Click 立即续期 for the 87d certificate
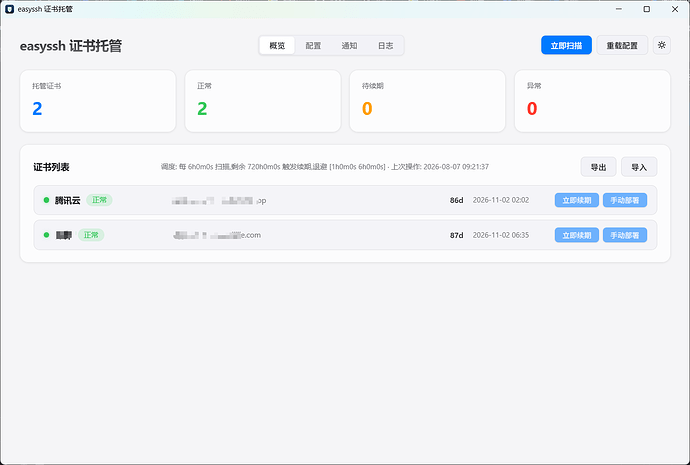Viewport: 690px width, 465px height. point(576,235)
